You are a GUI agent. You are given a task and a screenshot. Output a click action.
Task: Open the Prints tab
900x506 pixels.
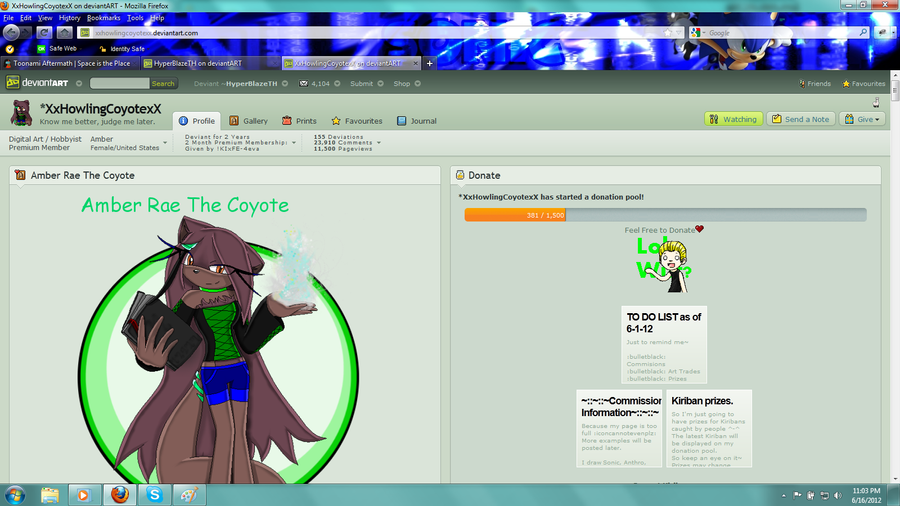(x=299, y=121)
